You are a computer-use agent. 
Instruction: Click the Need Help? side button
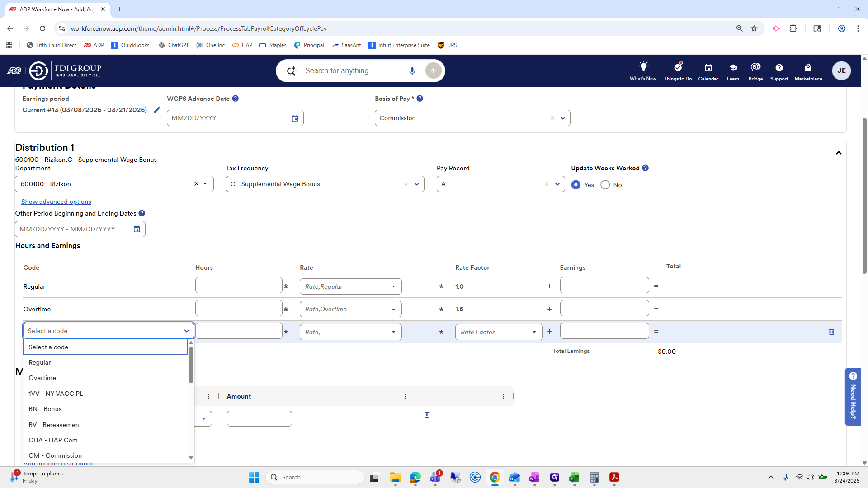click(853, 396)
